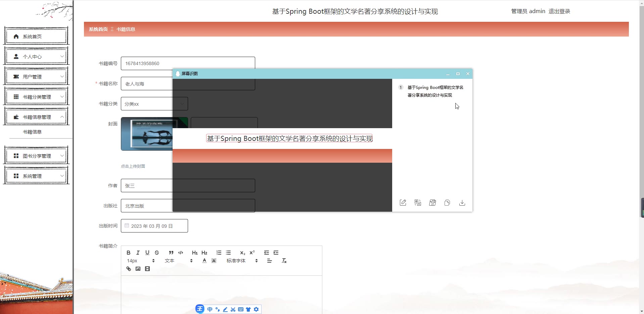Image resolution: width=644 pixels, height=314 pixels.
Task: Open the 书籍信息 submenu item
Action: tap(32, 132)
